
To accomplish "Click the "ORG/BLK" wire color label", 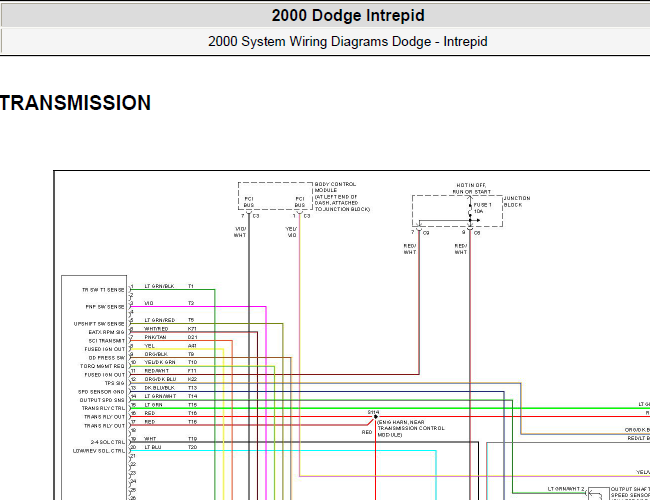I will tap(156, 354).
